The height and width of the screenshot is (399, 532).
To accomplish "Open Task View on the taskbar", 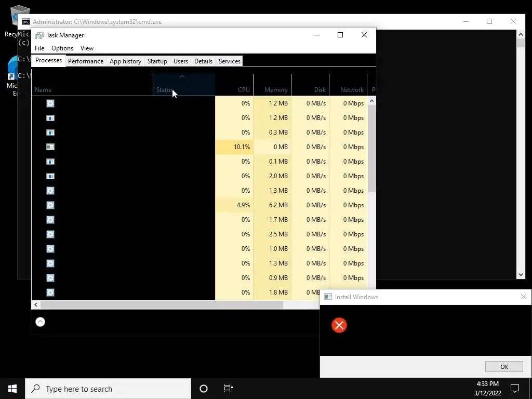I will pos(229,389).
